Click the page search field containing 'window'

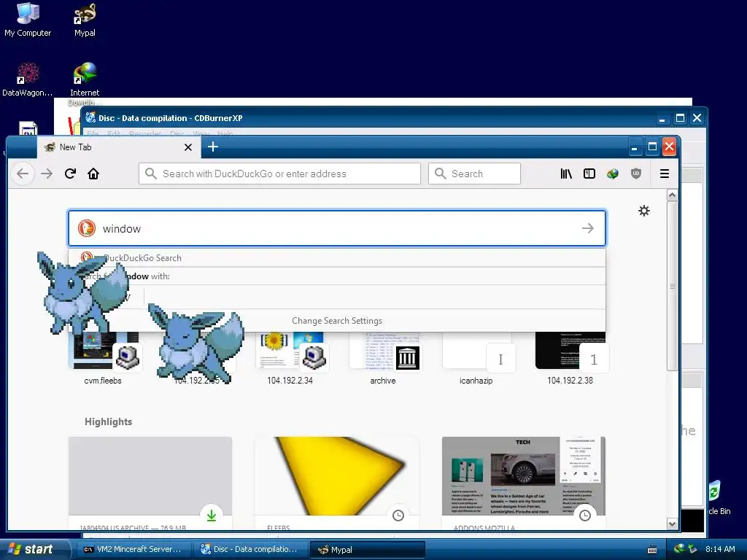(x=337, y=228)
